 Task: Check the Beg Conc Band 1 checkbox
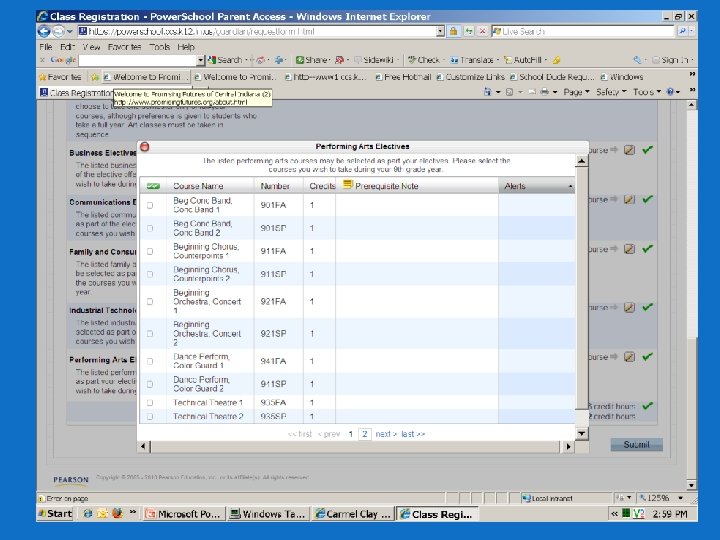click(150, 205)
